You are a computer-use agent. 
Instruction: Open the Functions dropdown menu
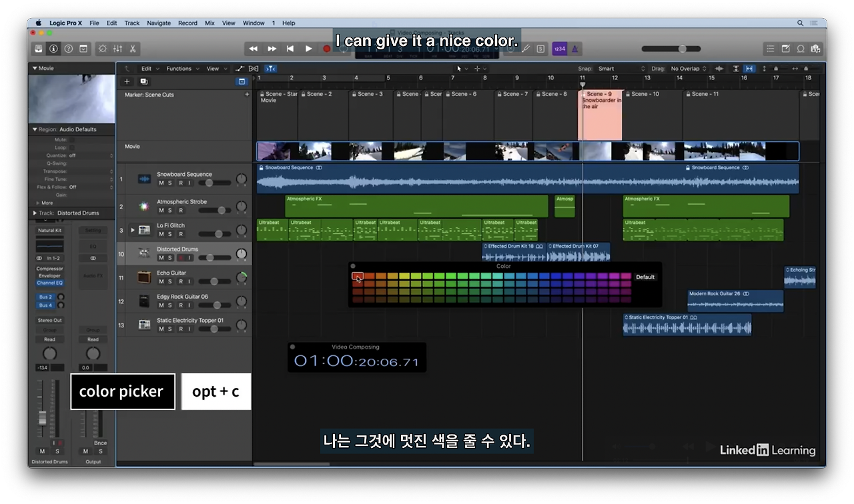coord(181,69)
